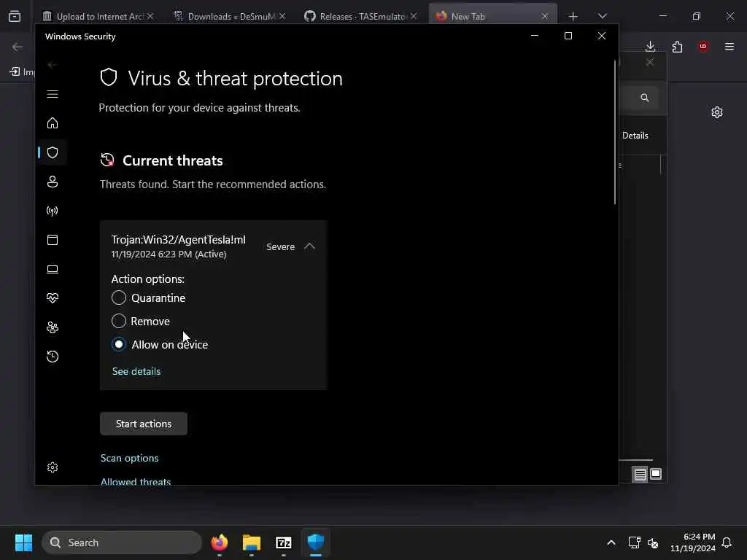
Task: Select Virus & threat protection shield in sidebar
Action: coord(53,152)
